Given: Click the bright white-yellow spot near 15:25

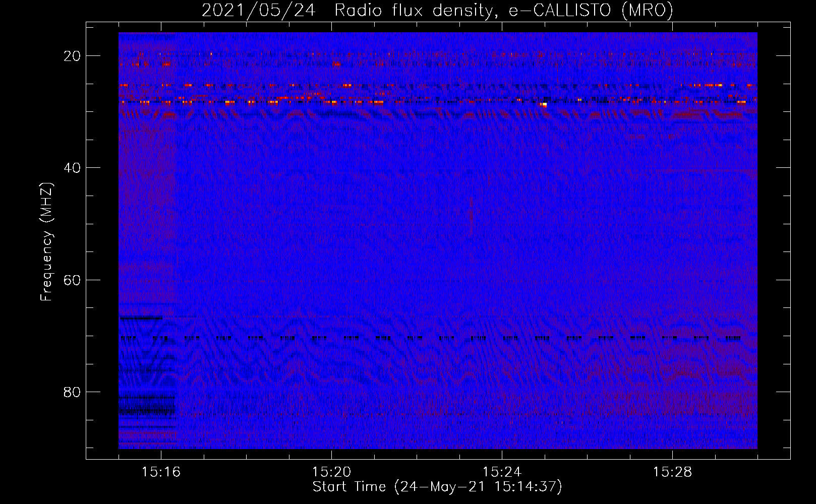Looking at the screenshot, I should click(544, 105).
